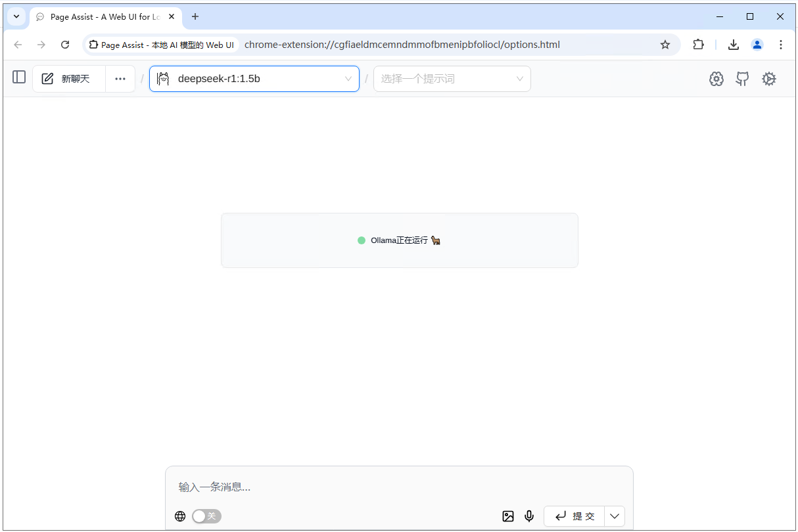Open the tab search dropdown arrow

(16, 16)
